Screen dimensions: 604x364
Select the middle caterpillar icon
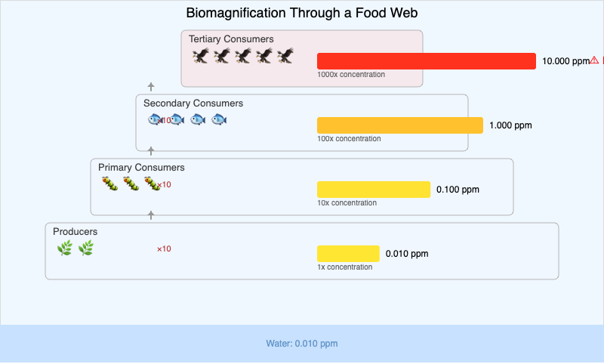point(131,184)
